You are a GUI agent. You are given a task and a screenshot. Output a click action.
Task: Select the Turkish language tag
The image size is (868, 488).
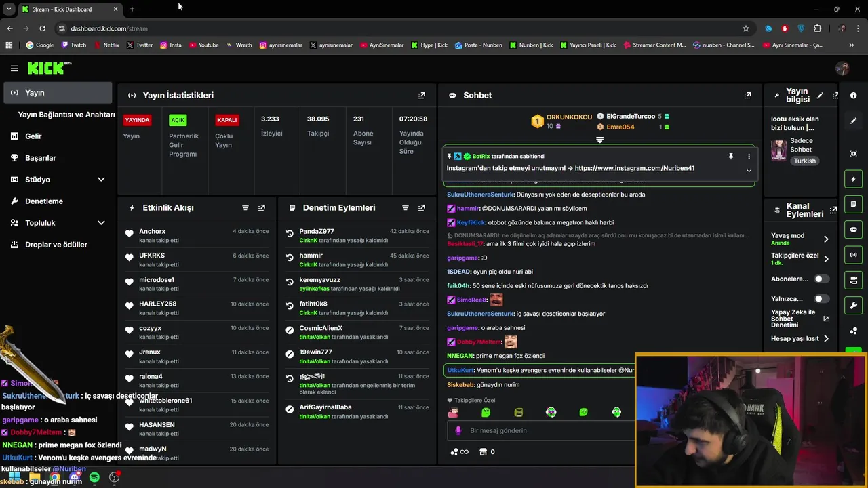(805, 161)
